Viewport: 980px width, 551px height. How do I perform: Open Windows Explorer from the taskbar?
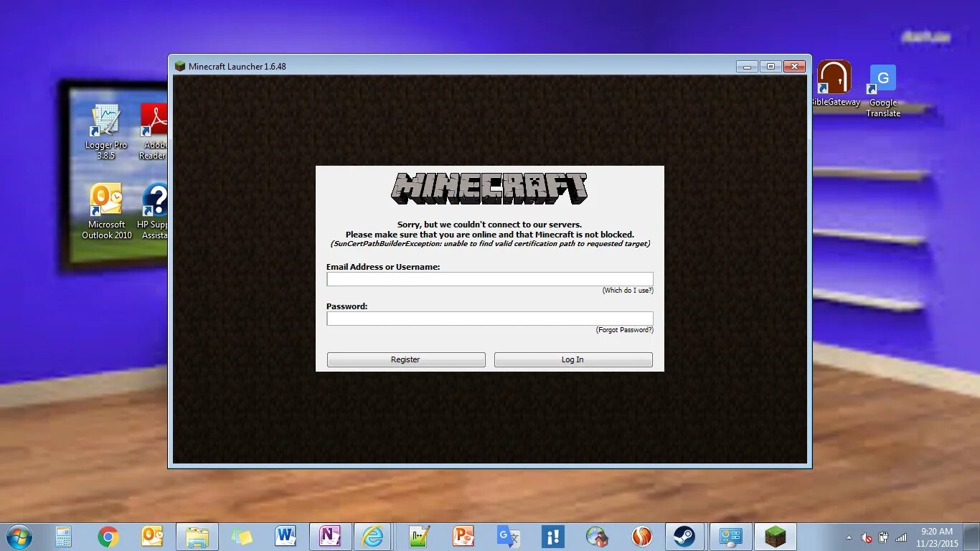click(x=197, y=537)
